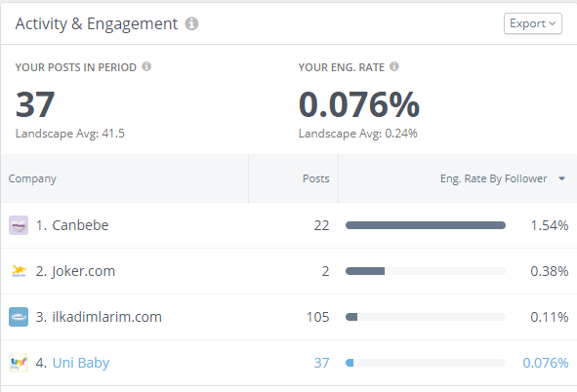Select the Joker.com company name
The height and width of the screenshot is (392, 577).
(84, 271)
